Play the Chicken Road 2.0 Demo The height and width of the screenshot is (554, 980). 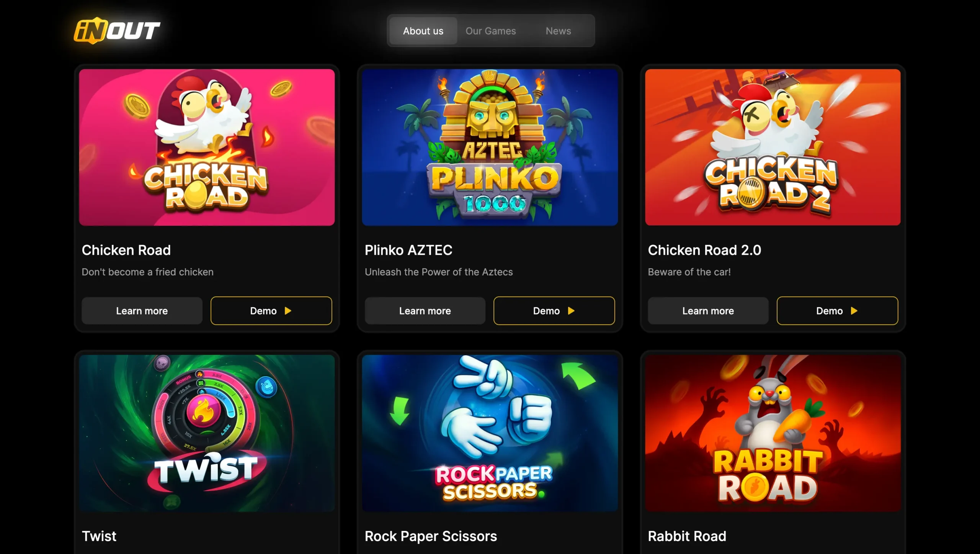[x=837, y=311]
